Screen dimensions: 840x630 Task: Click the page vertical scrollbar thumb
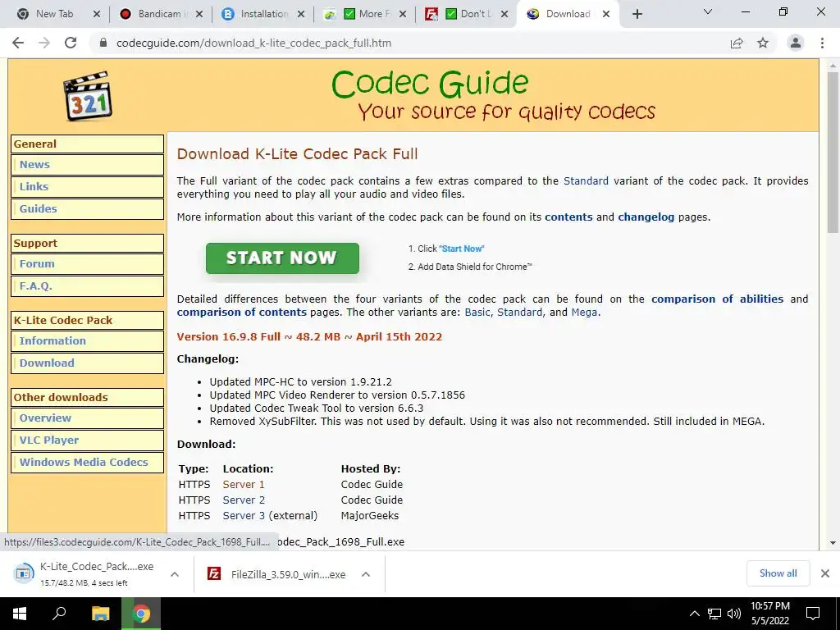click(833, 152)
